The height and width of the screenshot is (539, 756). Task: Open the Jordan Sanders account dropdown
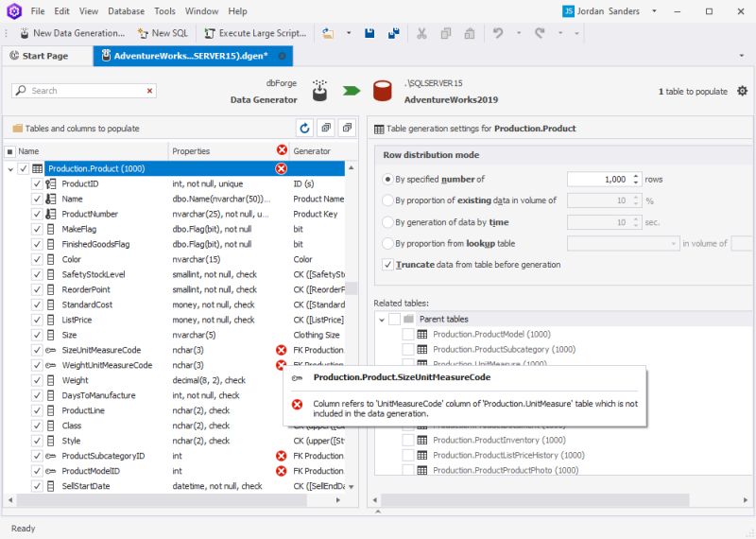tap(654, 11)
